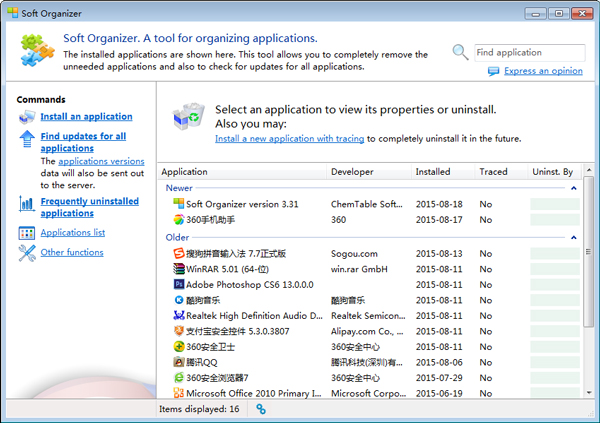Click the title bar Soft Organizer icon

point(13,13)
